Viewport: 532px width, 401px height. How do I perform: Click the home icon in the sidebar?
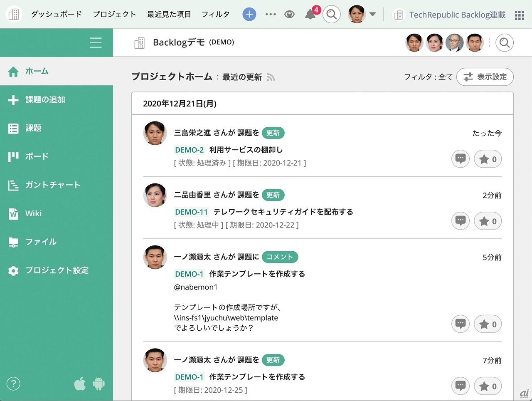13,72
